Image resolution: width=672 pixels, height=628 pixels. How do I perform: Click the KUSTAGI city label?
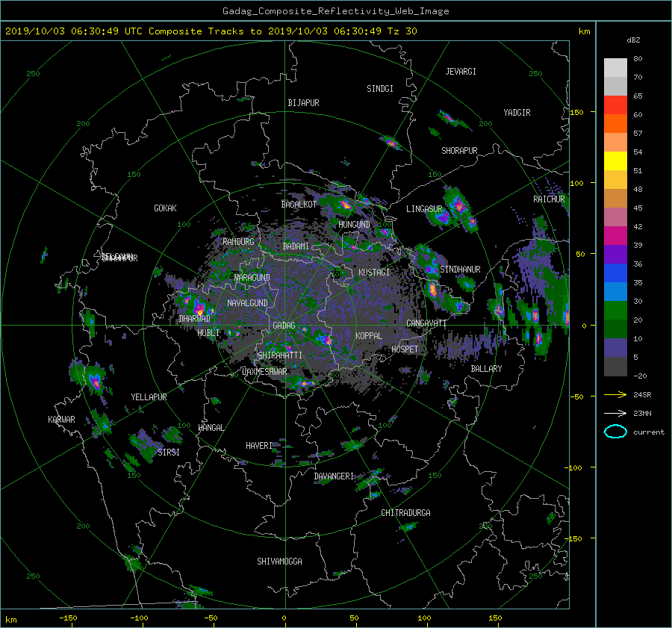(x=374, y=273)
